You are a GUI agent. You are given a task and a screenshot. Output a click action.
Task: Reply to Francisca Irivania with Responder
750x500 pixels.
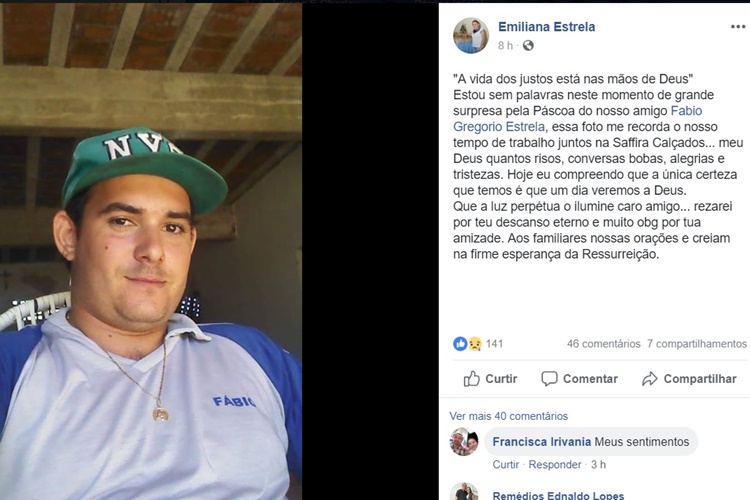click(555, 465)
